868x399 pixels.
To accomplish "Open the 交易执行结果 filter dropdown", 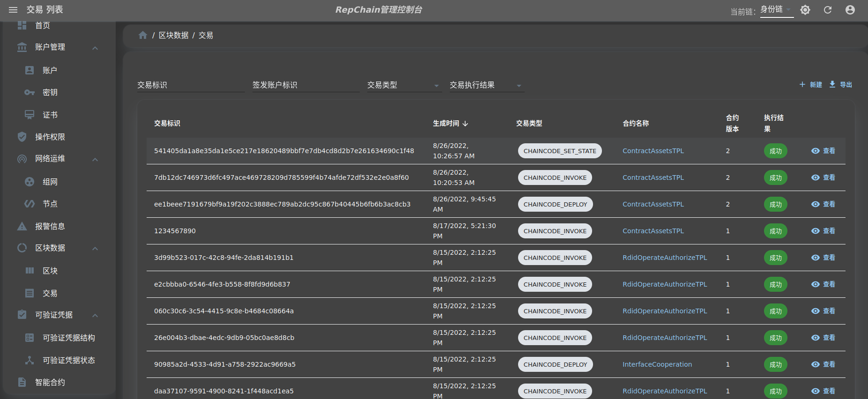I will tap(487, 85).
